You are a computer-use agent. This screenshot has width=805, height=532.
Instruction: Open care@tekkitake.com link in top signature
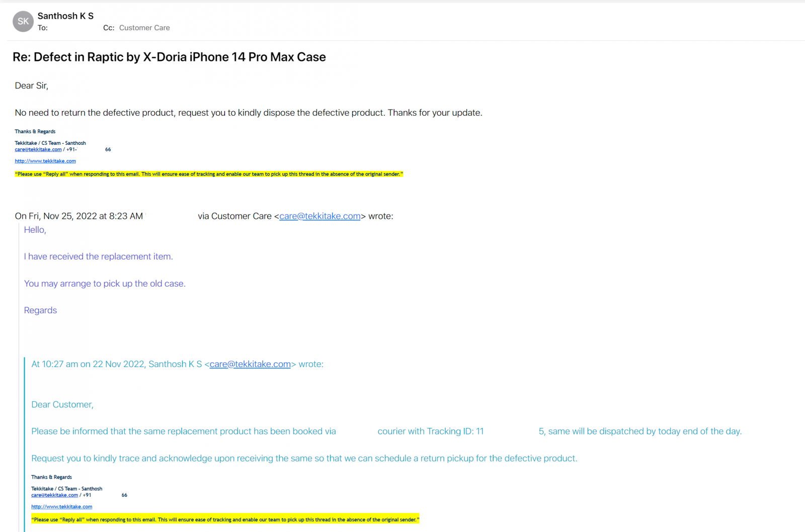tap(38, 149)
